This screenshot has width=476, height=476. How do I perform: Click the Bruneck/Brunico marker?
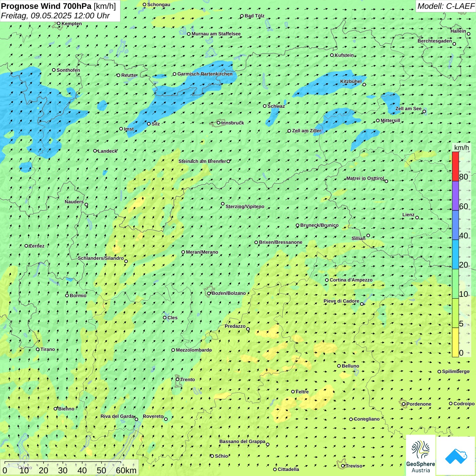click(297, 225)
